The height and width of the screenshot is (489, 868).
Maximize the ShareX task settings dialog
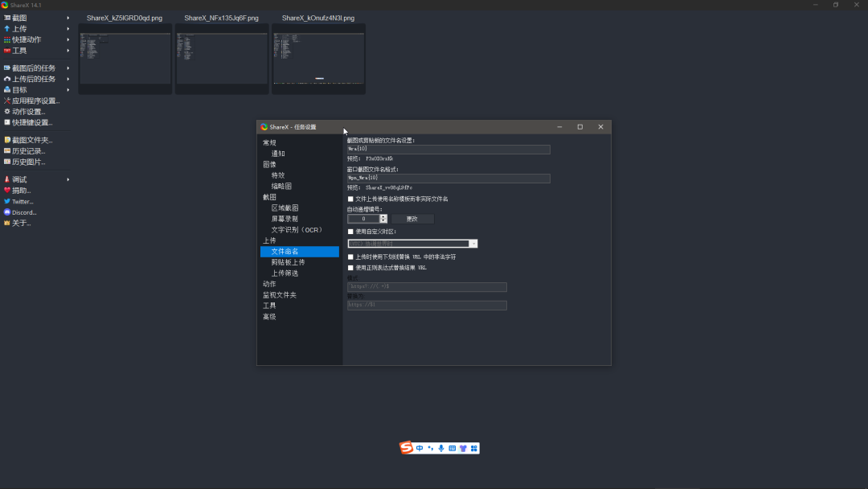coord(580,127)
